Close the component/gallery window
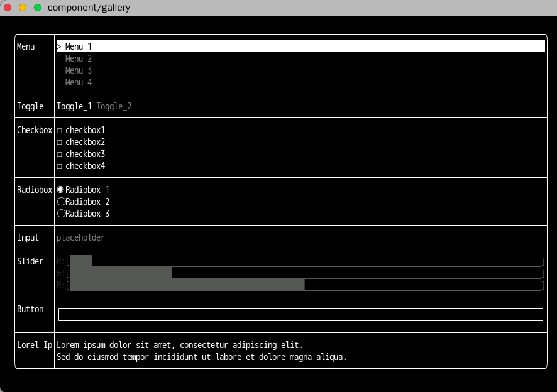 tap(8, 8)
